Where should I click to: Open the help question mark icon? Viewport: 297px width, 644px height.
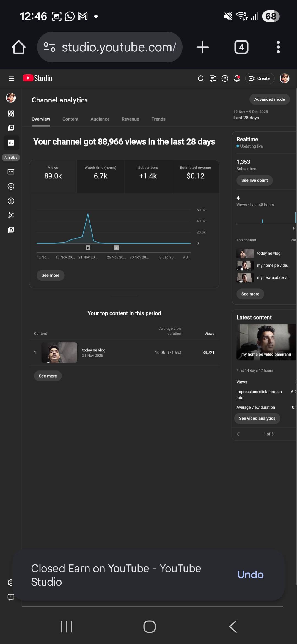click(225, 78)
